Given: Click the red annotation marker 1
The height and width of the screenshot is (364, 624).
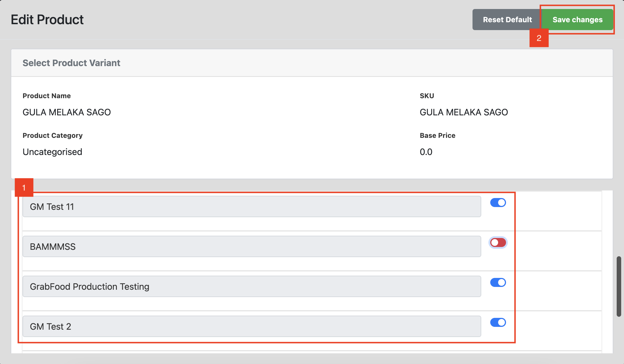Looking at the screenshot, I should pos(24,188).
